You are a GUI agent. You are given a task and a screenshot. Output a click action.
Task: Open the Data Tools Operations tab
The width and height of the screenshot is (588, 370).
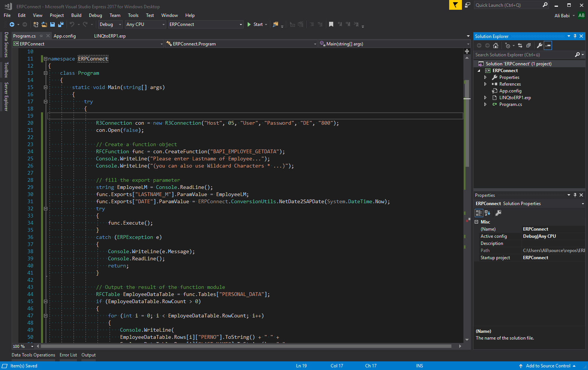coord(33,355)
